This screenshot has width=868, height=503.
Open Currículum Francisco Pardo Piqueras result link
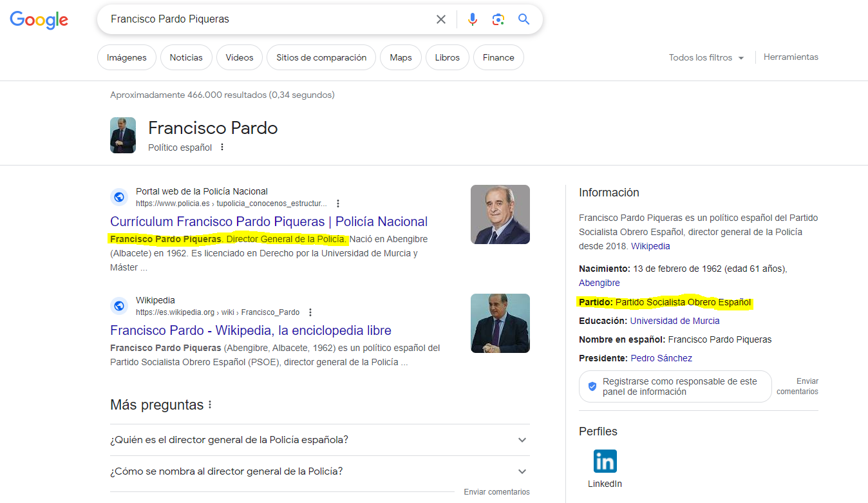point(269,222)
